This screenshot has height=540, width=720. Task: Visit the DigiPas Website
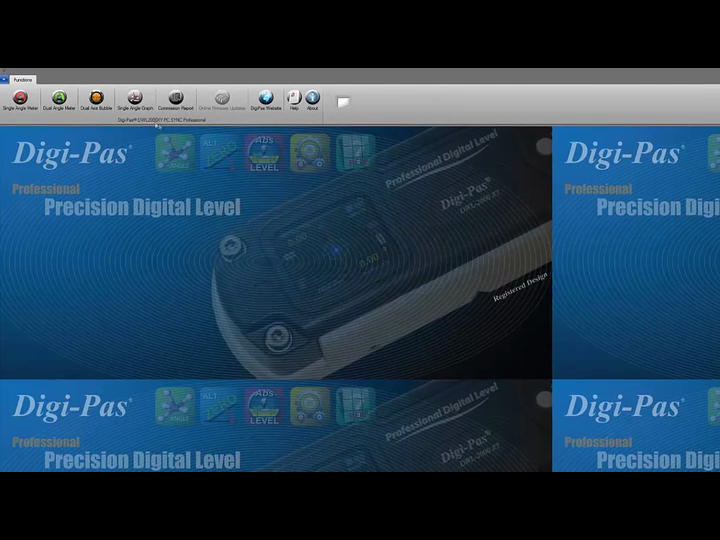(x=265, y=99)
